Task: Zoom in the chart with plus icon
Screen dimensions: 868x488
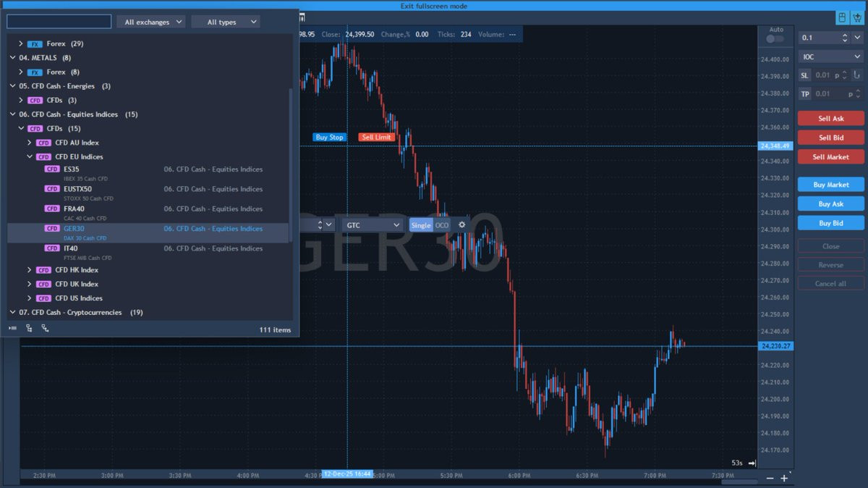Action: click(784, 479)
